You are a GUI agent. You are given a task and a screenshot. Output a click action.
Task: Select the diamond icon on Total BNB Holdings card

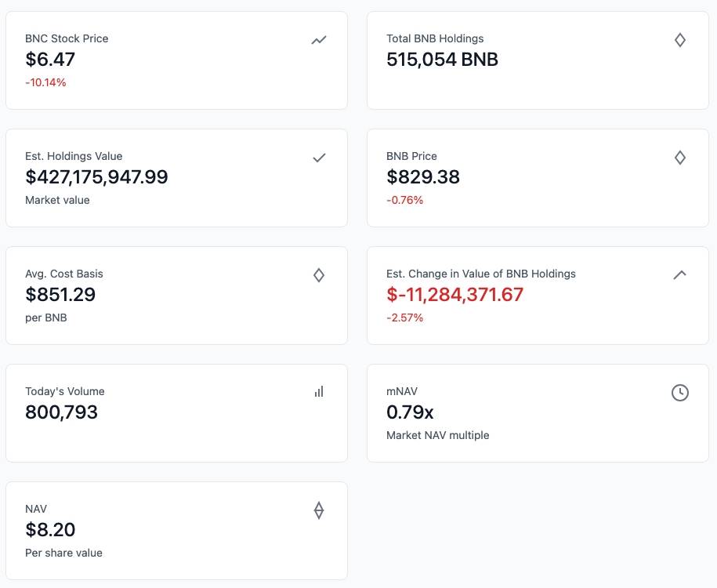pos(679,40)
